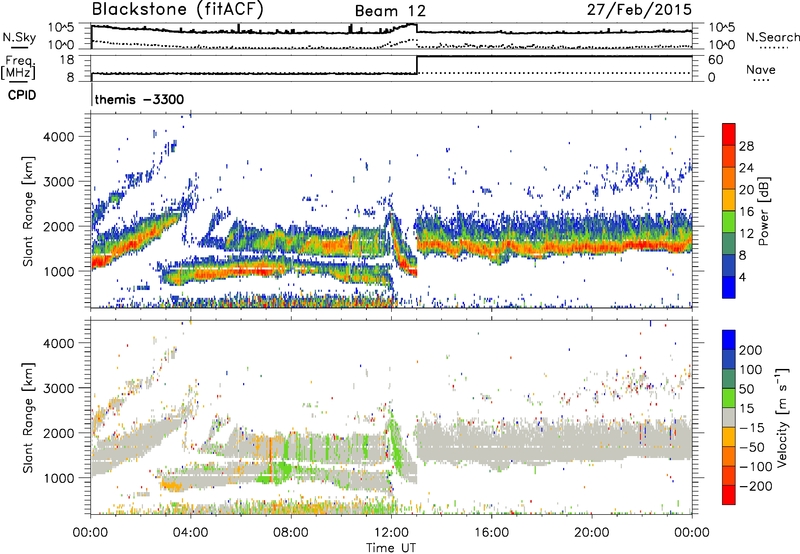Click the "24" tick on Power color bar
Screen dimensions: 800x554
coord(746,168)
